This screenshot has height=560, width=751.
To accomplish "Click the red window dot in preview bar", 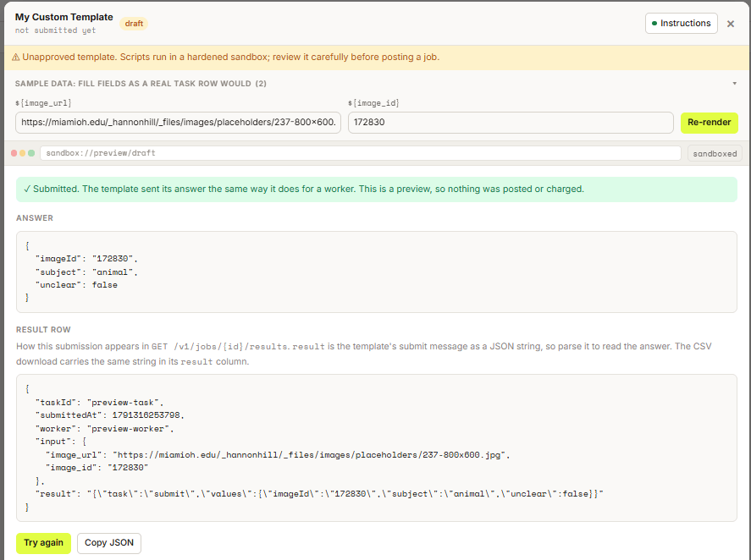I will (14, 153).
